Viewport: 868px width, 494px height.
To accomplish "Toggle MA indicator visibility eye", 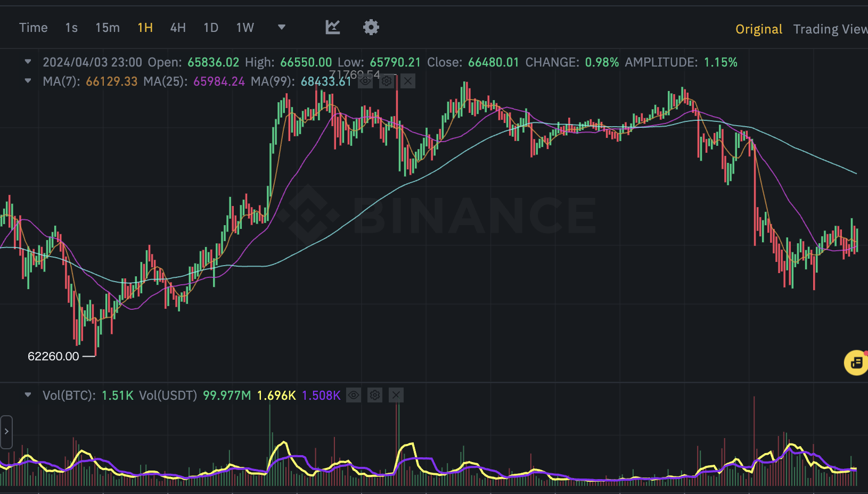I will 365,81.
